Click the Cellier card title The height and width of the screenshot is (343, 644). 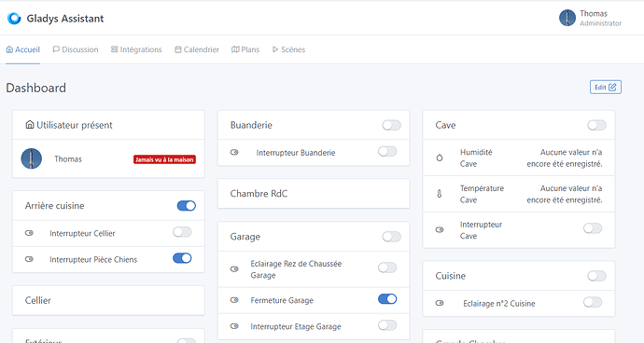pyautogui.click(x=37, y=300)
